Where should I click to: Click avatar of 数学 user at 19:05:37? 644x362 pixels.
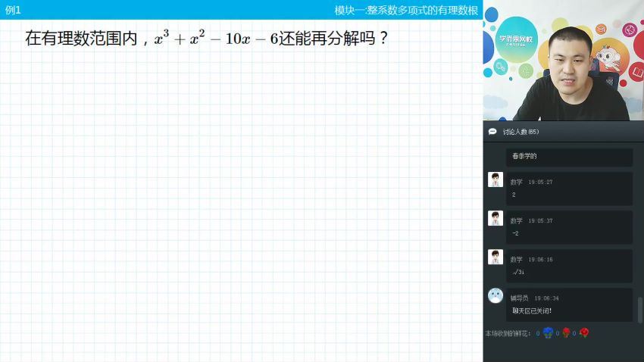click(496, 218)
